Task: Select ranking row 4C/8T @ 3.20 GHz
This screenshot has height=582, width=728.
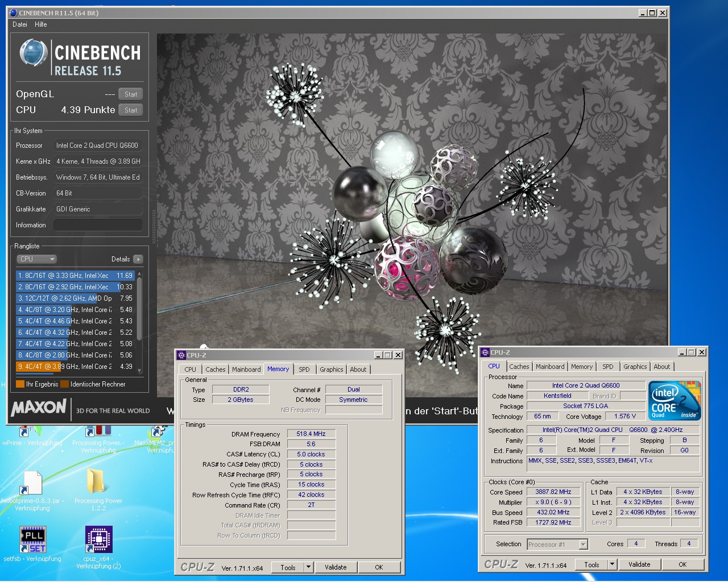Action: [x=75, y=310]
